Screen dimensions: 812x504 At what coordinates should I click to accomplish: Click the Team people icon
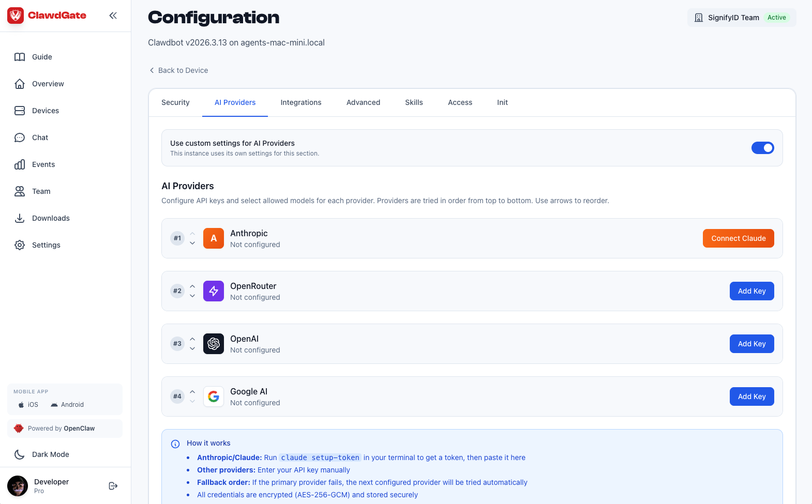pyautogui.click(x=20, y=191)
